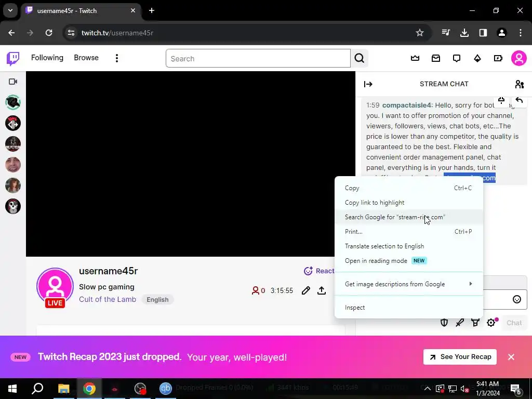The height and width of the screenshot is (399, 532).
Task: Click the browser address bar URL
Action: tap(117, 33)
